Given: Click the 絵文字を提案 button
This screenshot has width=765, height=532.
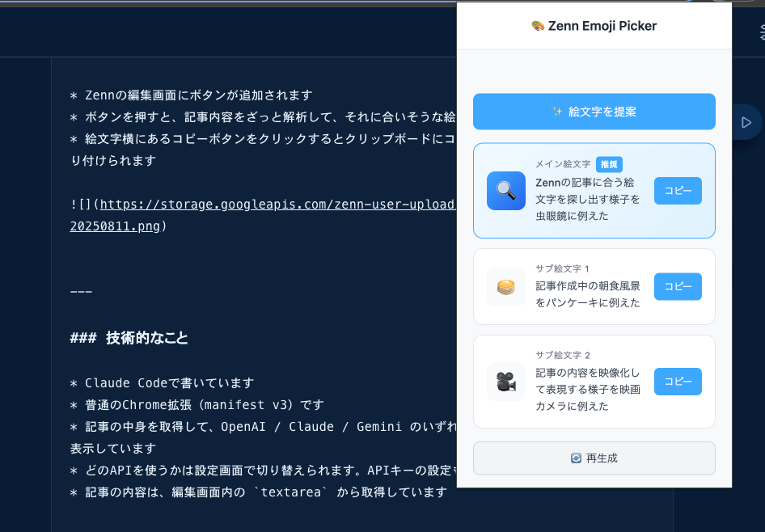Looking at the screenshot, I should tap(594, 112).
